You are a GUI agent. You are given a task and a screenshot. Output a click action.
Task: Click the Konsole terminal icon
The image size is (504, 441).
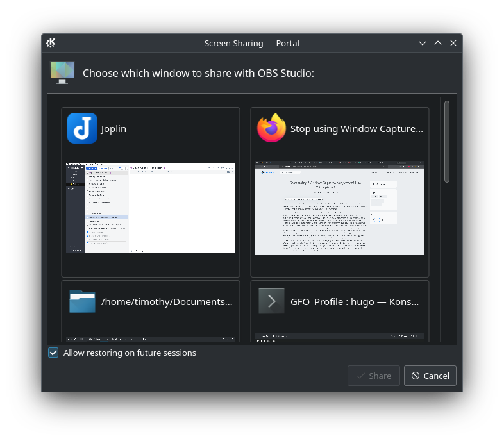point(271,301)
